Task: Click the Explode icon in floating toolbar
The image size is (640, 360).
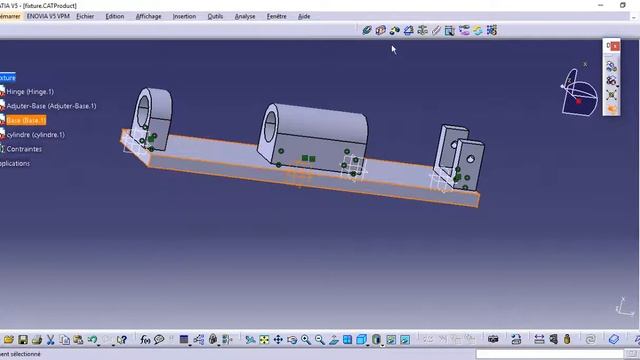Action: tap(611, 95)
